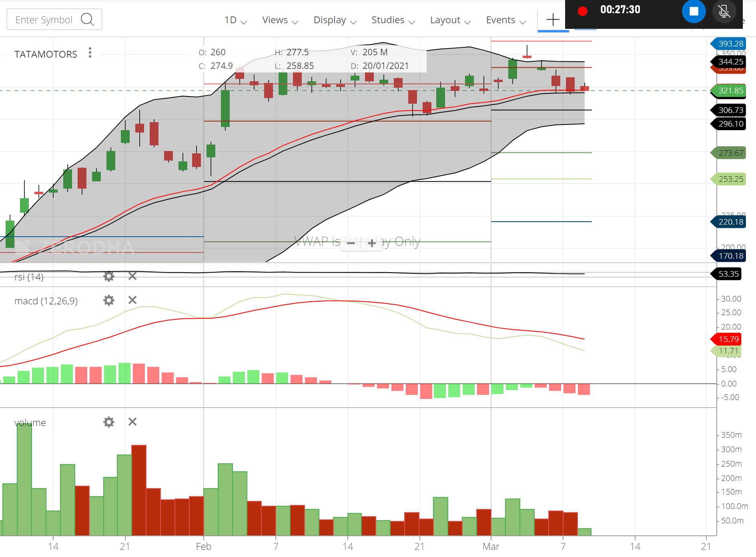756x557 pixels.
Task: Click the red recording indicator dot
Action: point(583,11)
